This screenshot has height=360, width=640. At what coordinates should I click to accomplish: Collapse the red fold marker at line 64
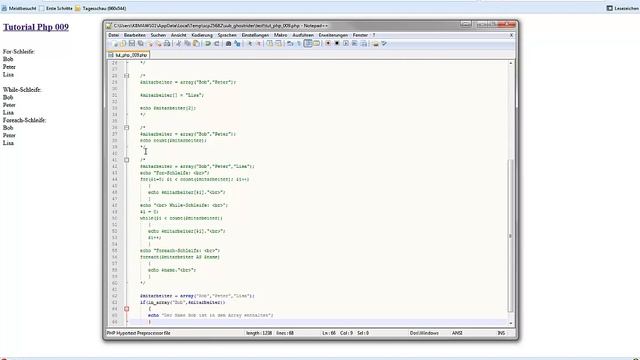click(127, 309)
